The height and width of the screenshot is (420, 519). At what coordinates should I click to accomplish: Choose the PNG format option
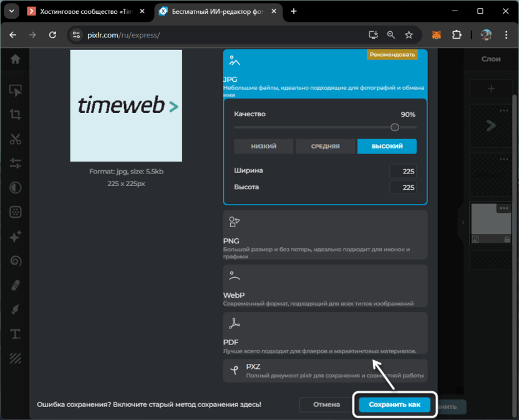click(325, 235)
